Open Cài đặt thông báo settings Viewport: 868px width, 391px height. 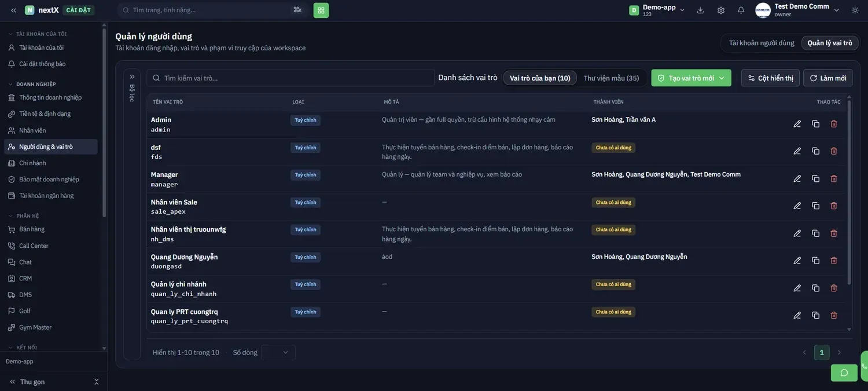(51, 64)
